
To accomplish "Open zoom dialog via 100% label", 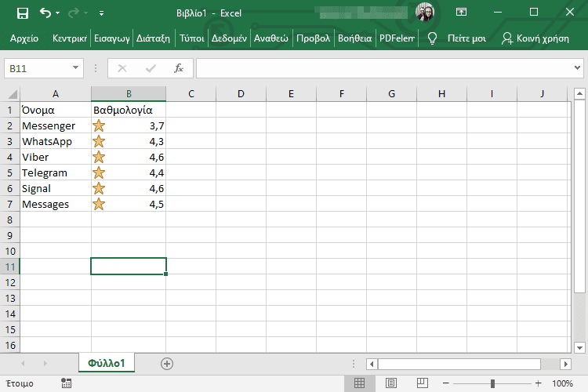I will pos(562,383).
